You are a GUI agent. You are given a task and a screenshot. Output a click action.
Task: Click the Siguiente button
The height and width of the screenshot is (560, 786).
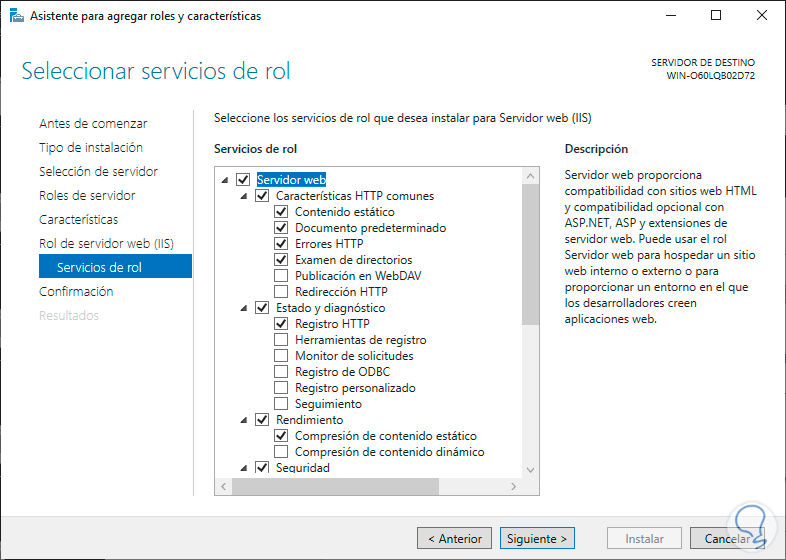point(537,538)
